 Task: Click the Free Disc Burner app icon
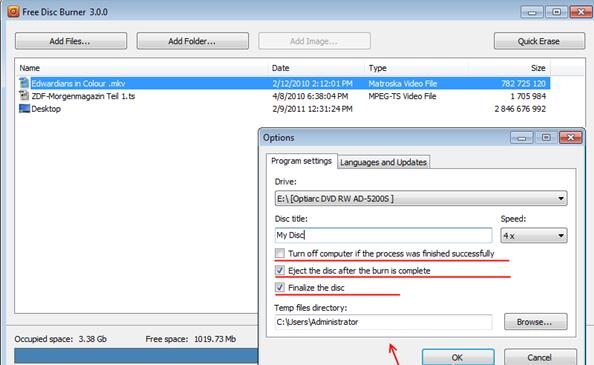13,12
